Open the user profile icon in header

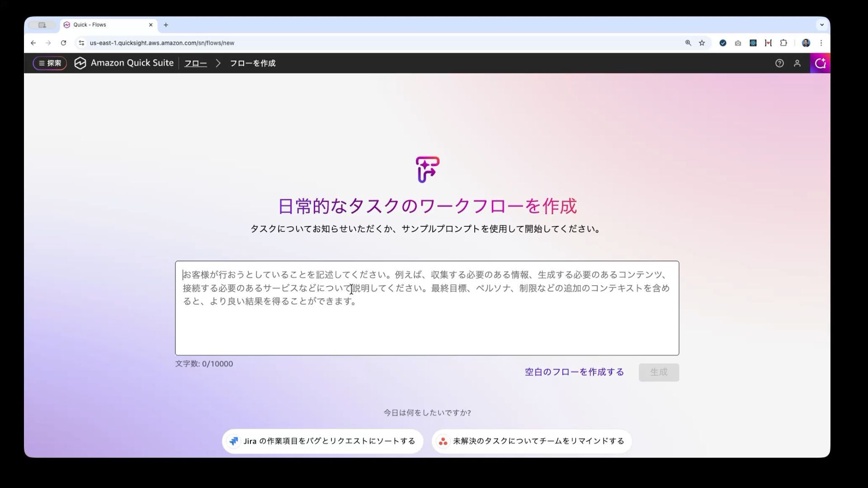tap(797, 63)
